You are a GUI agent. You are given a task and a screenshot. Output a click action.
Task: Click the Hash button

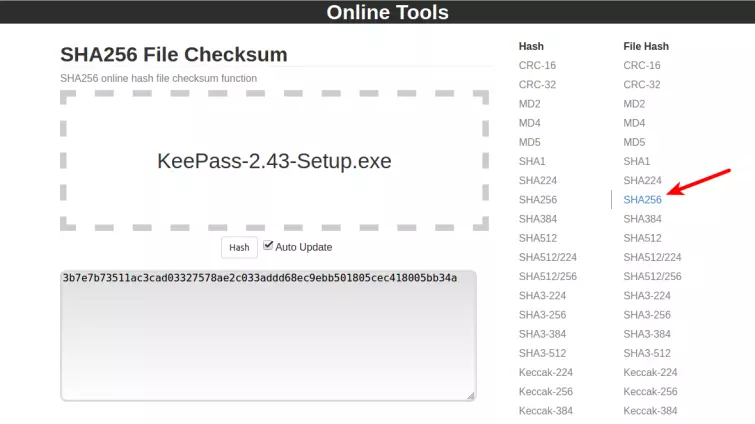click(x=239, y=247)
